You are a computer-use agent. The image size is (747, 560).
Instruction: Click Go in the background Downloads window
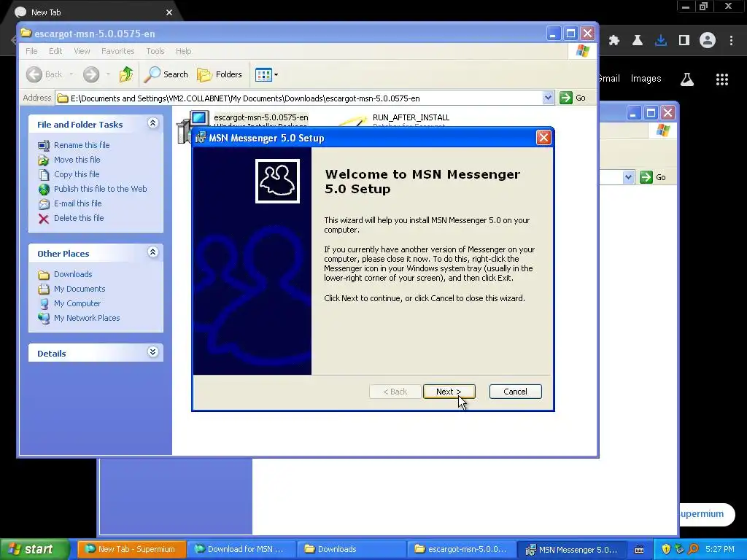[653, 177]
